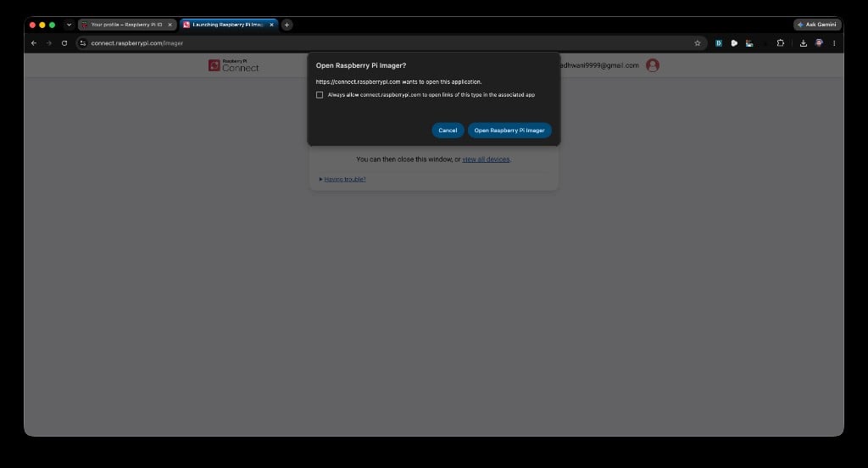The height and width of the screenshot is (468, 868).
Task: Open a new browser tab with the plus button
Action: [x=287, y=25]
